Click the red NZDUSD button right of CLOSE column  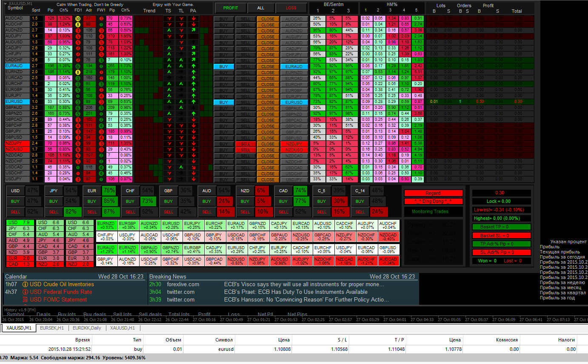pos(294,150)
